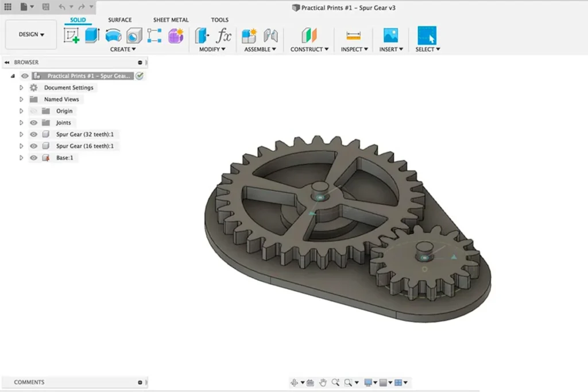
Task: Activate the Orbit navigation tool
Action: click(x=295, y=382)
